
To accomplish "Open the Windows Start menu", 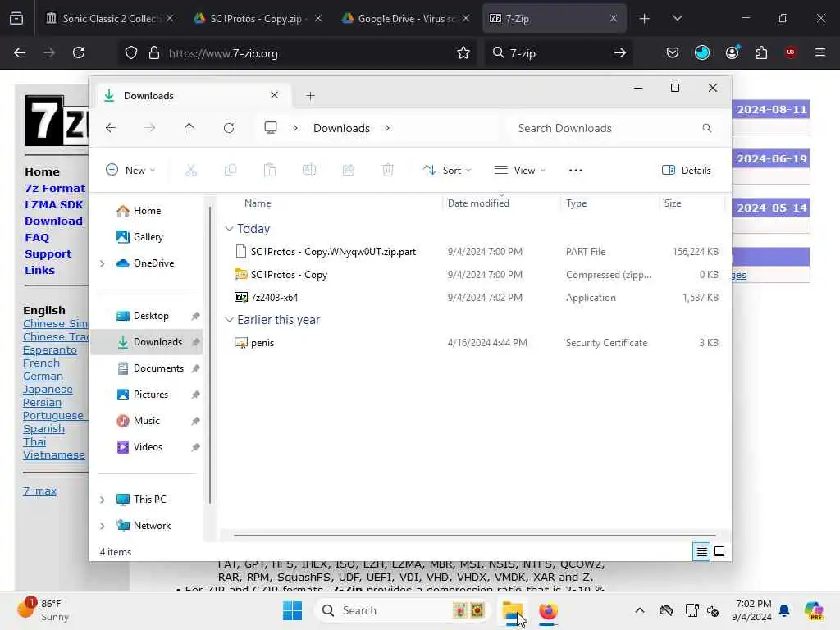I will coord(293,610).
